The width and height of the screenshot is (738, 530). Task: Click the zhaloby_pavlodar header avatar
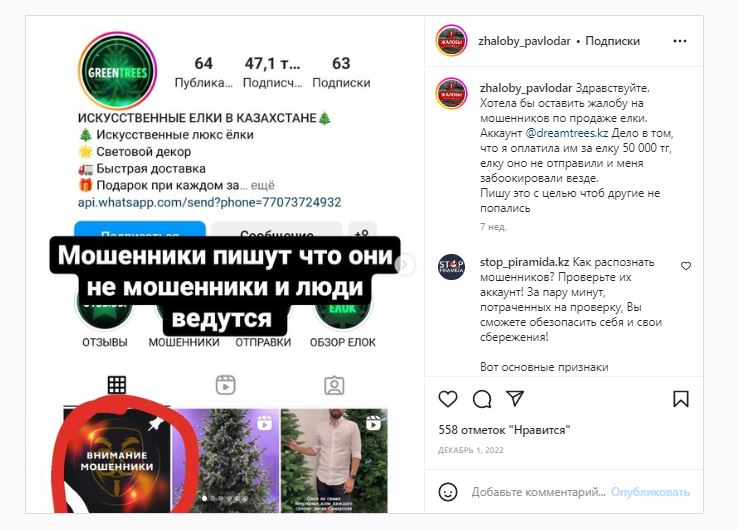tap(451, 41)
